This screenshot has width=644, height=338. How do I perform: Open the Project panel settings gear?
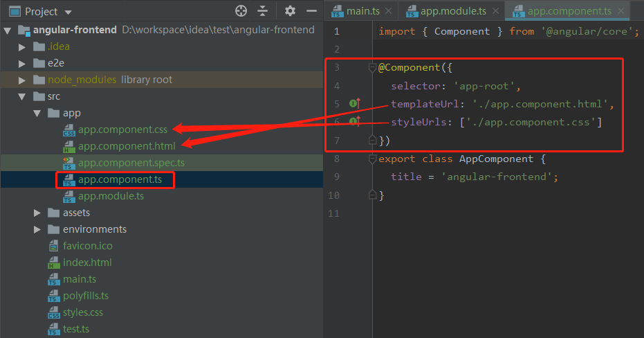290,11
